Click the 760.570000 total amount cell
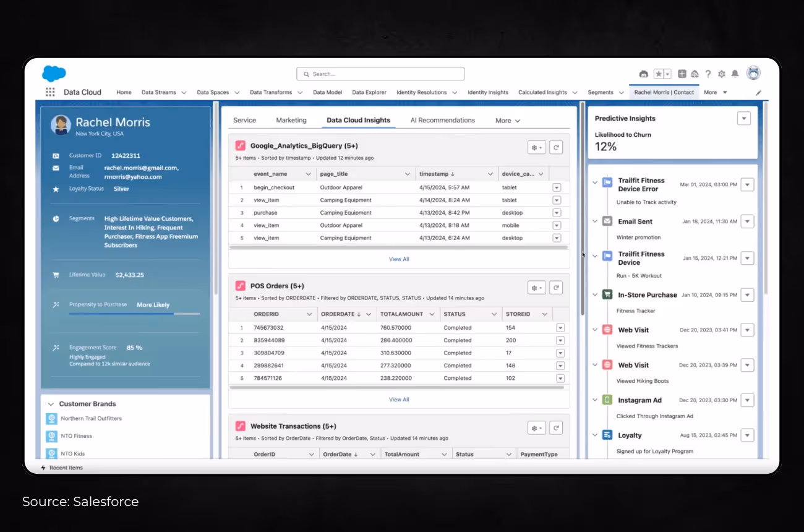The height and width of the screenshot is (532, 804). (x=396, y=328)
